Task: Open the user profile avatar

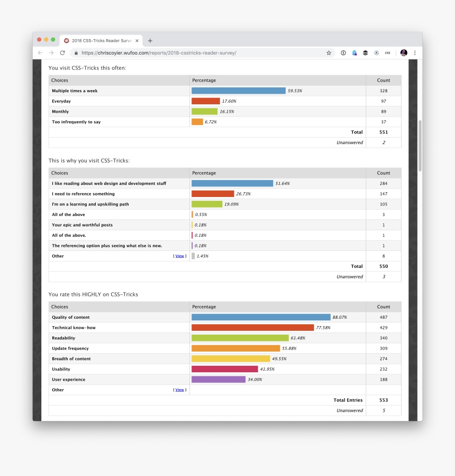Action: click(404, 53)
